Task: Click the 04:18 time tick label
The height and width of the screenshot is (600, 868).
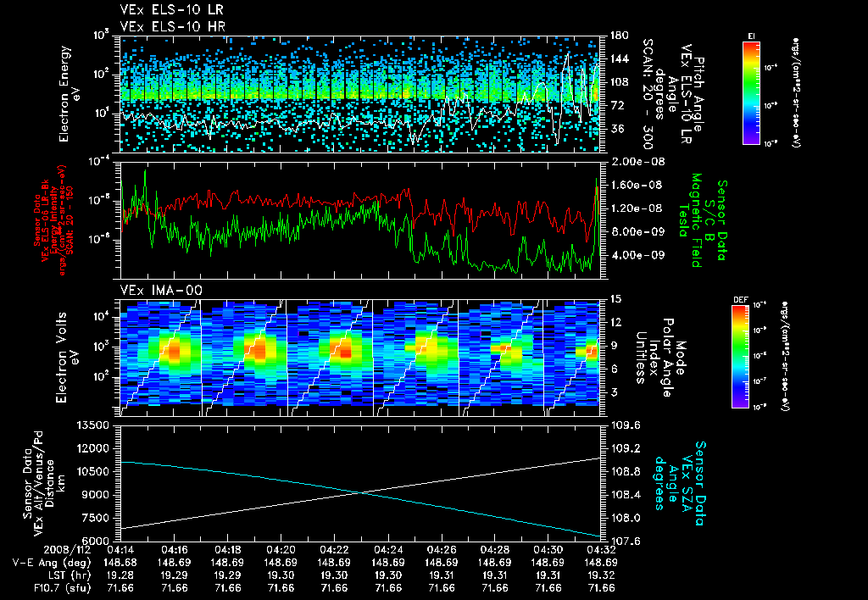Action: (x=227, y=550)
